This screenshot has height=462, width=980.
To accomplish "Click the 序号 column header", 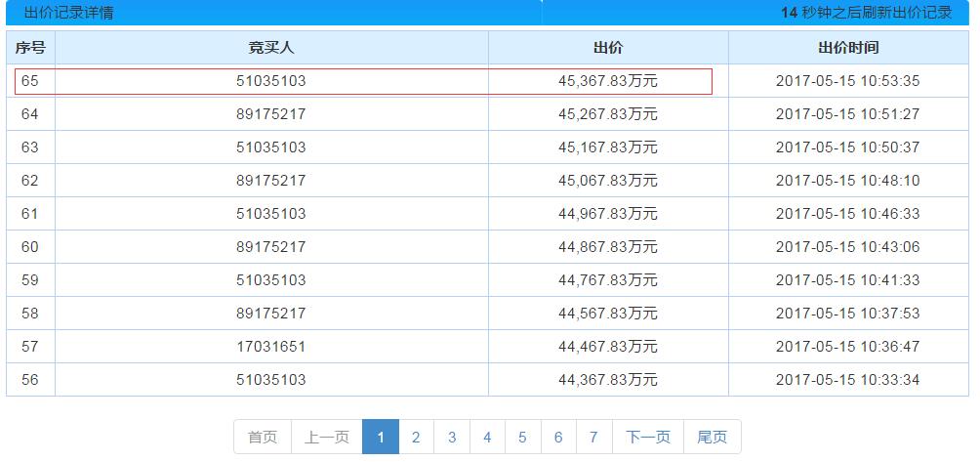I will point(30,48).
